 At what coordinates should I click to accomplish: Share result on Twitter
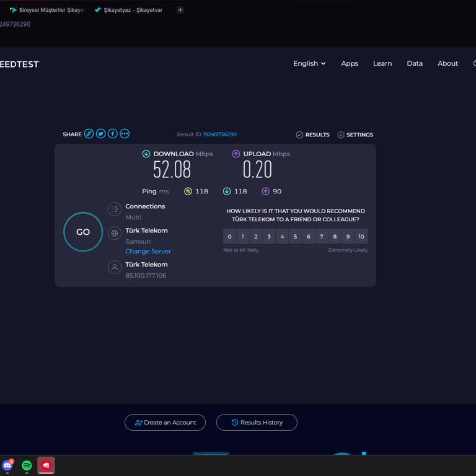coord(101,134)
